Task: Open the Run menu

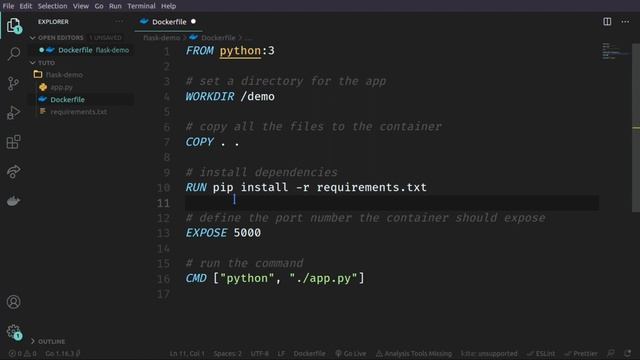Action: point(115,6)
